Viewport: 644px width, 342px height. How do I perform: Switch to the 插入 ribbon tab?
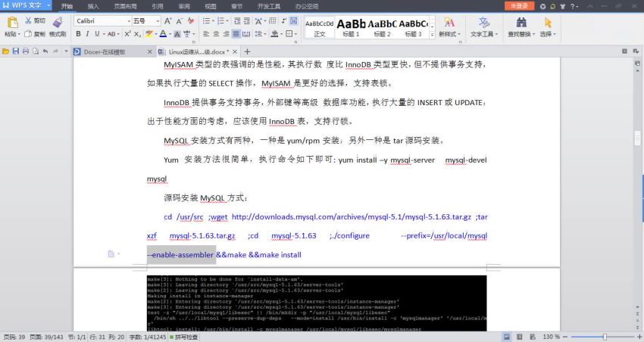pos(93,6)
